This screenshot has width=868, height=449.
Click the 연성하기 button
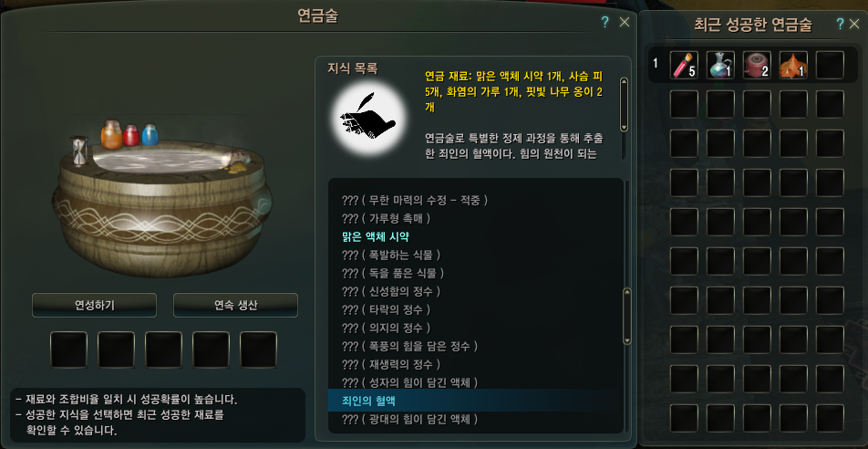(x=94, y=305)
